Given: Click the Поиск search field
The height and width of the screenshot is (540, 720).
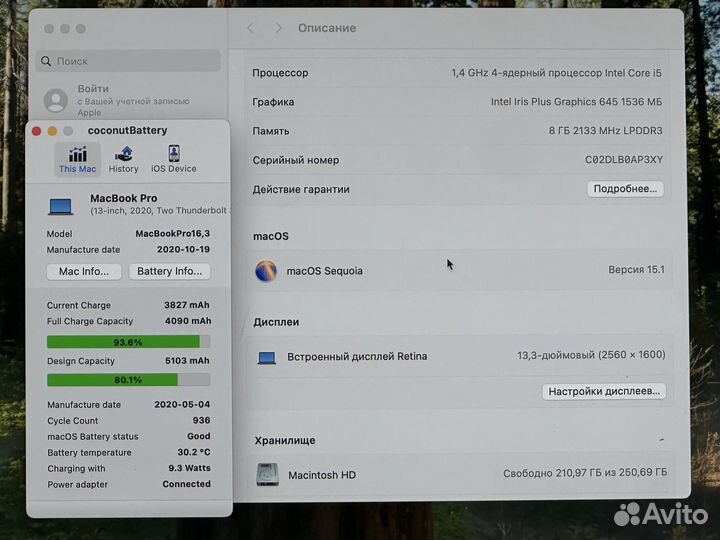Looking at the screenshot, I should [x=128, y=61].
